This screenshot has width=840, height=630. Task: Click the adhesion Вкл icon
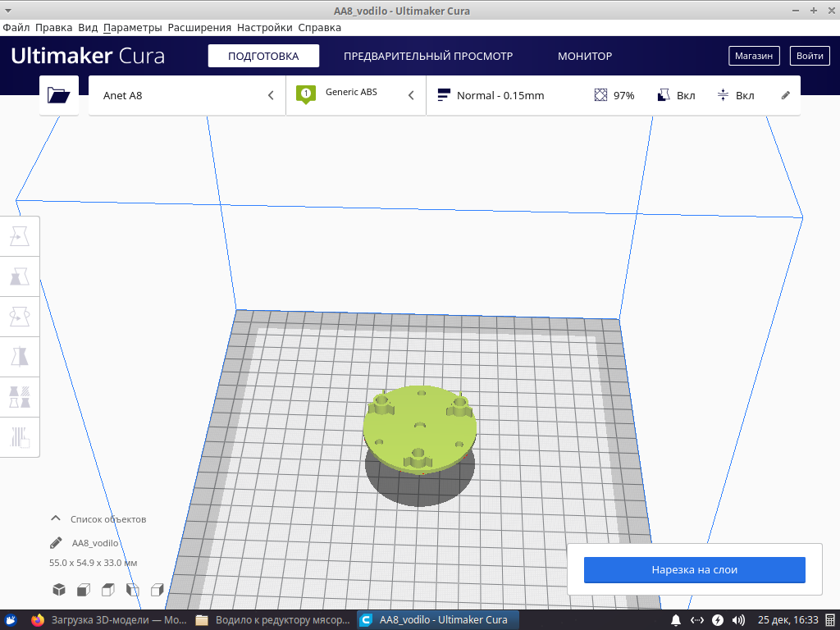[723, 95]
